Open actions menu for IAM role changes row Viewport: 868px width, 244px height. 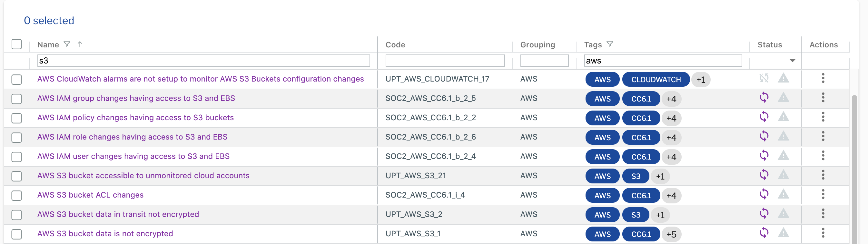pos(823,136)
